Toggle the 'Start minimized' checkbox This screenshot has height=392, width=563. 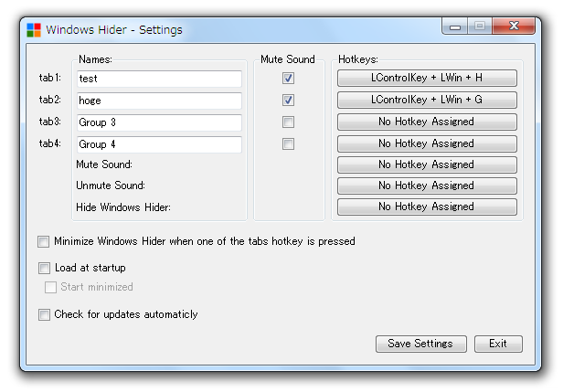pyautogui.click(x=50, y=287)
